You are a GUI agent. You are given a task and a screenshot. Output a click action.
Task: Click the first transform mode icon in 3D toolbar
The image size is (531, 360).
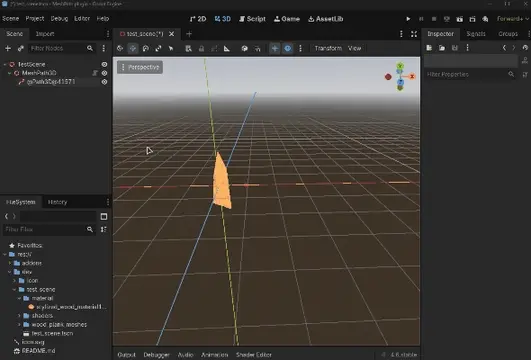tap(120, 48)
